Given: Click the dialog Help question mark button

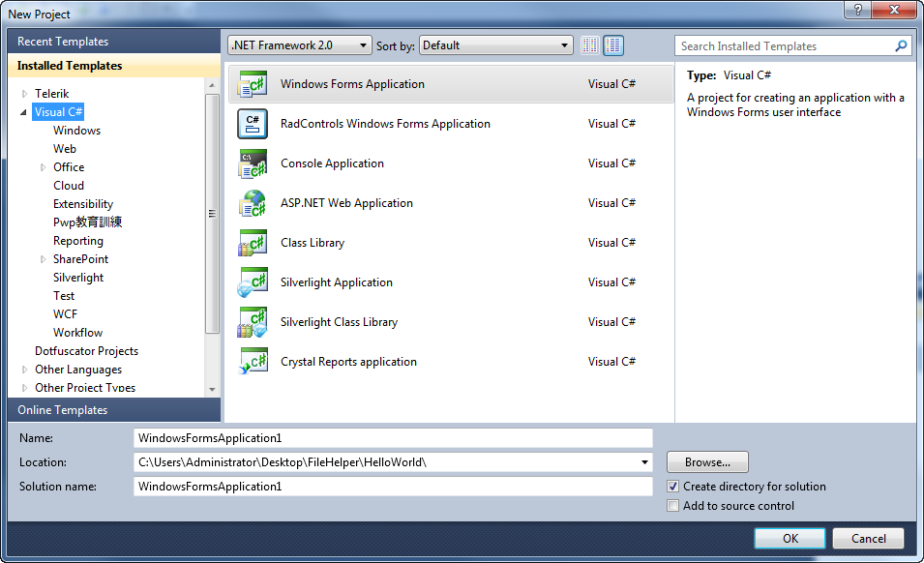Looking at the screenshot, I should pyautogui.click(x=857, y=10).
